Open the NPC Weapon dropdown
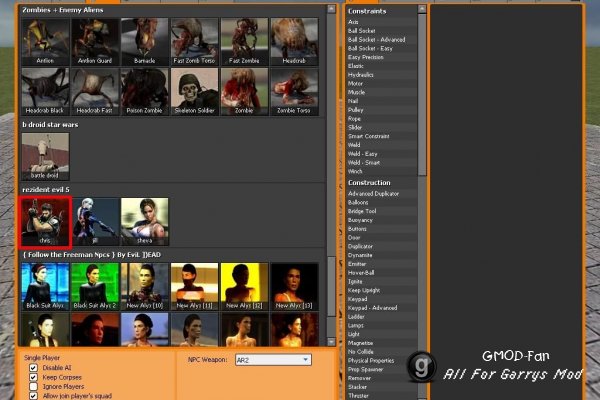This screenshot has width=600, height=400. (273, 360)
